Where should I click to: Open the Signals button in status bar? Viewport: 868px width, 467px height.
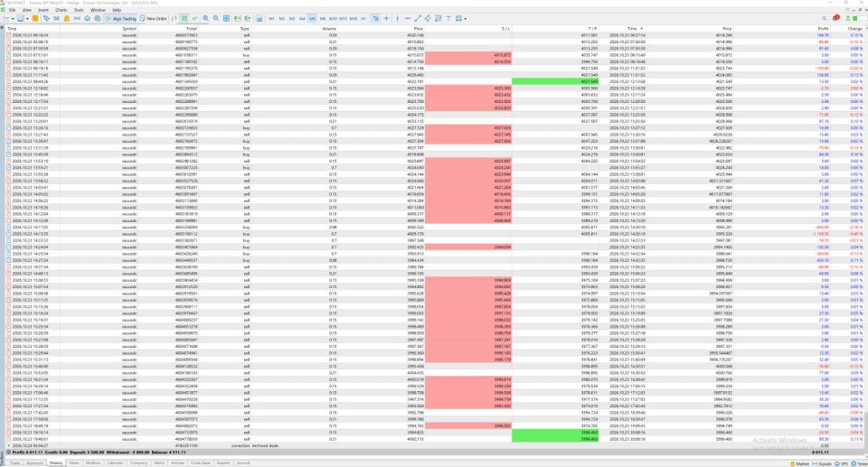[x=823, y=463]
